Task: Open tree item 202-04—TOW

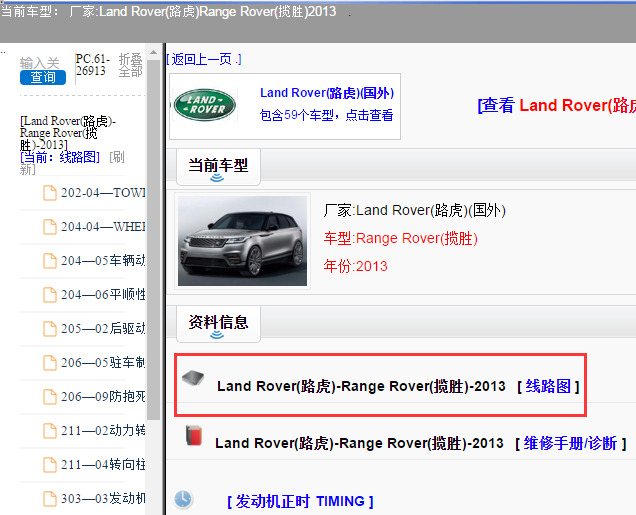Action: pos(103,193)
